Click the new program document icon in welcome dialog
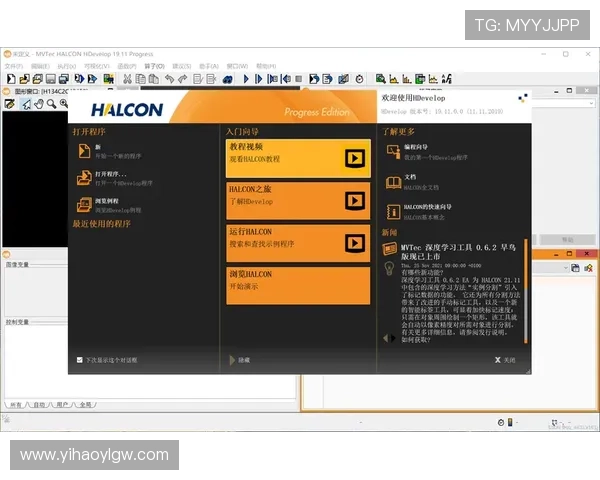 tap(84, 151)
